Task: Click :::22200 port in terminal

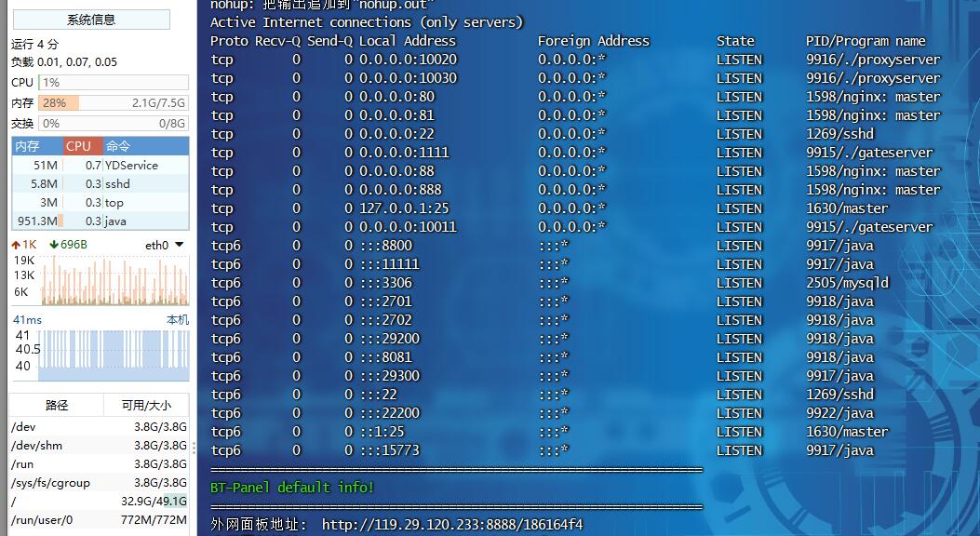Action: (x=390, y=413)
